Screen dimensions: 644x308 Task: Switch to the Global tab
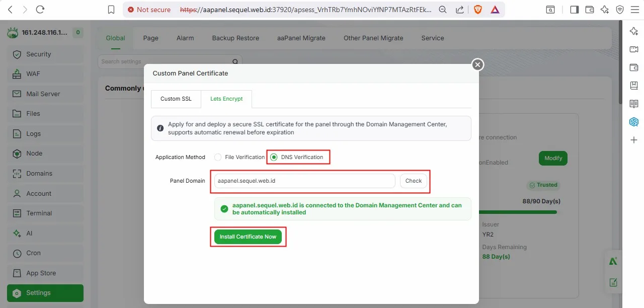(x=115, y=38)
